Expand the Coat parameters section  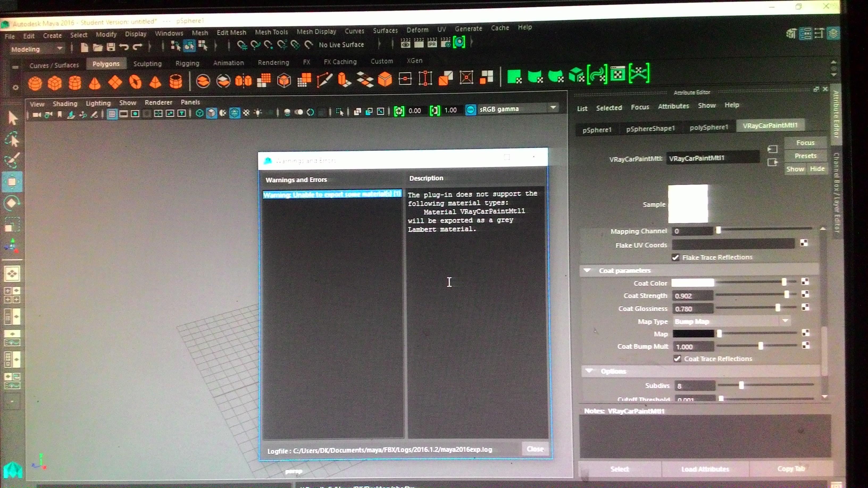[x=588, y=270]
